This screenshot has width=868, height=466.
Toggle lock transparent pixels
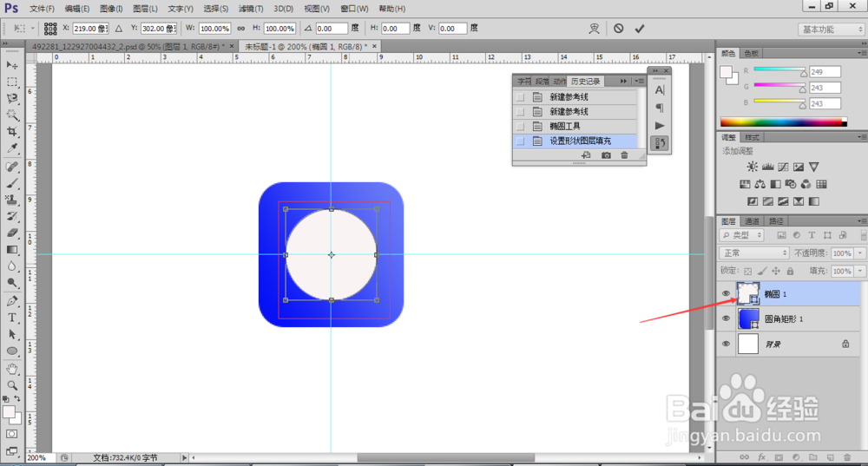[x=748, y=272]
